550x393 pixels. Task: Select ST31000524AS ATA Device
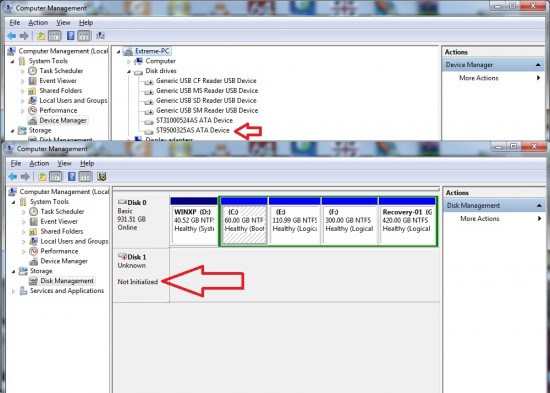pos(194,120)
